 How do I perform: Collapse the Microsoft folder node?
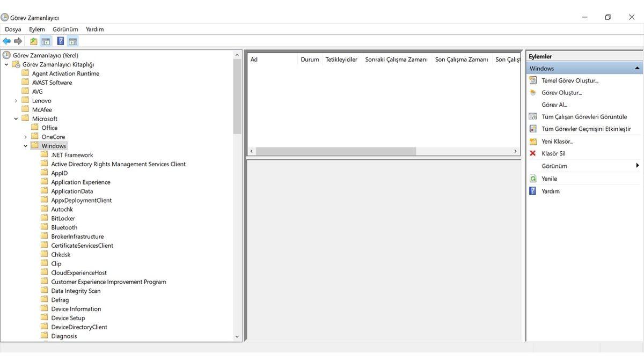(x=16, y=119)
